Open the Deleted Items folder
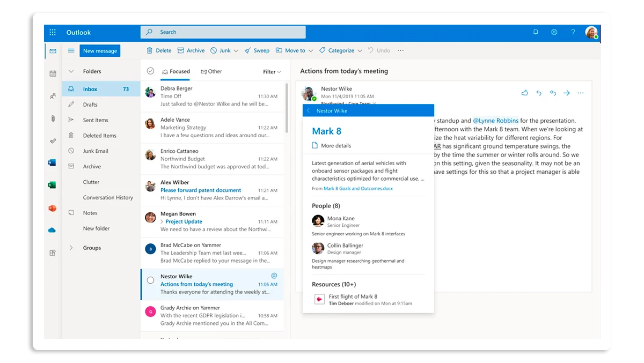644x363 pixels. [x=101, y=136]
